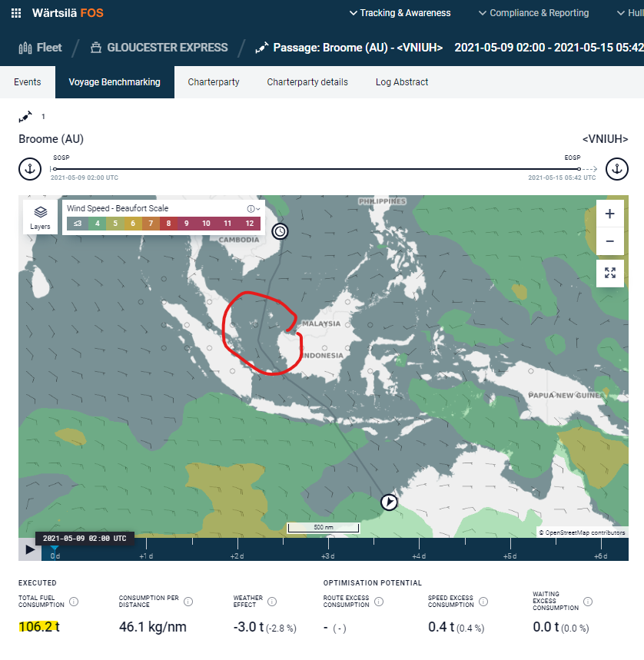The height and width of the screenshot is (660, 644).
Task: Click Beaufort 8 color swatch in legend
Action: (x=170, y=224)
